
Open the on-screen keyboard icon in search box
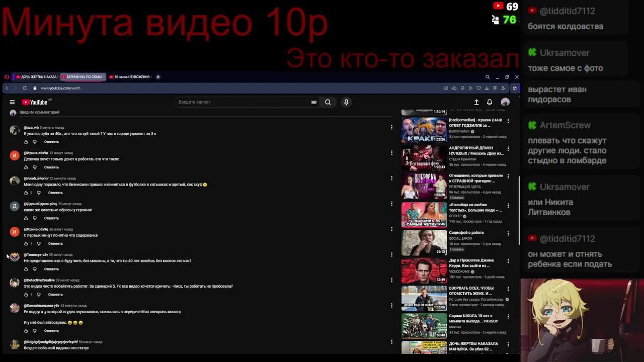tap(314, 102)
